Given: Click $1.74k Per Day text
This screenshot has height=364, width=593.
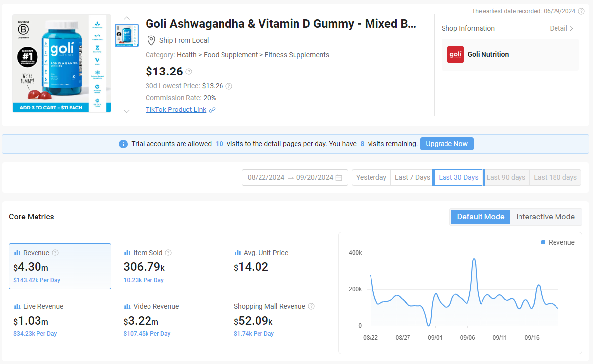Looking at the screenshot, I should [x=254, y=334].
